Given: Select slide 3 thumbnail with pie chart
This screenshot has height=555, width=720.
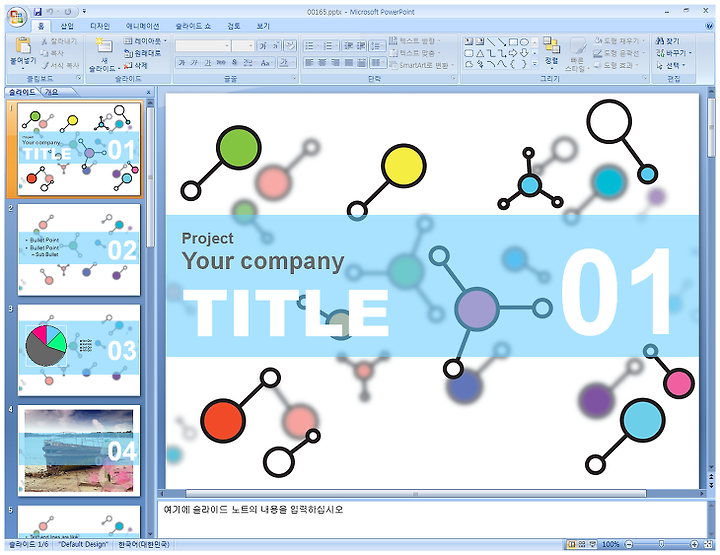Looking at the screenshot, I should pyautogui.click(x=79, y=350).
